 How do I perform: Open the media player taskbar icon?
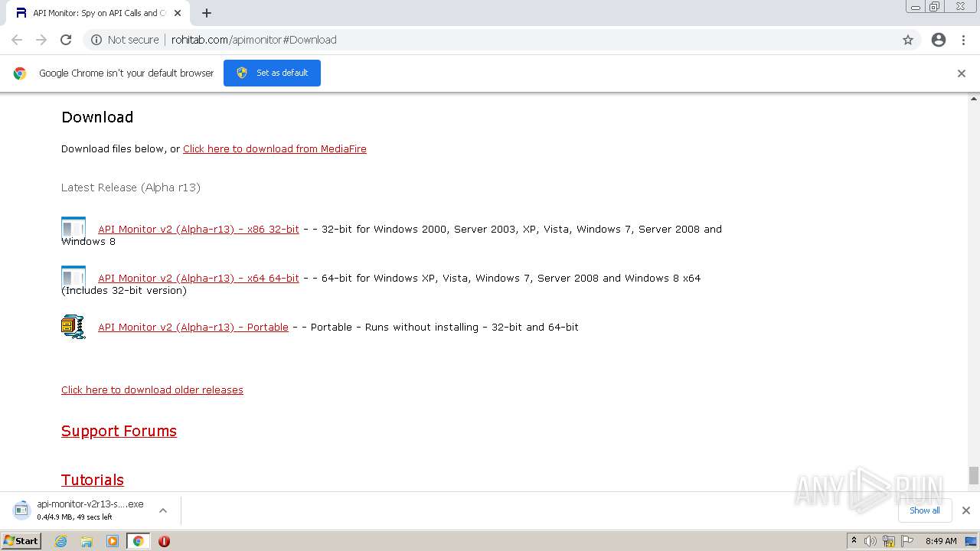coord(113,541)
